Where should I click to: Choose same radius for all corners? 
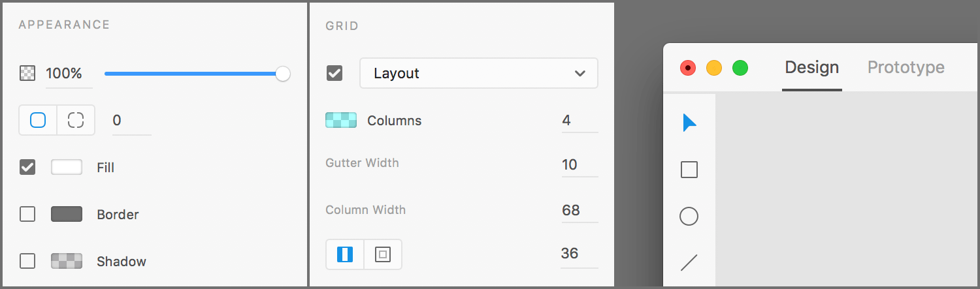click(x=38, y=120)
